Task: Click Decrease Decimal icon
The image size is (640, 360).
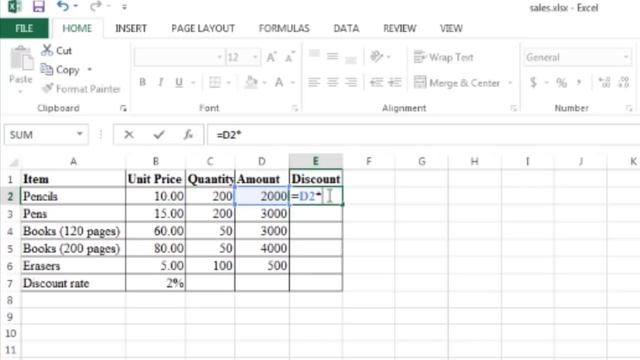Action: (624, 83)
